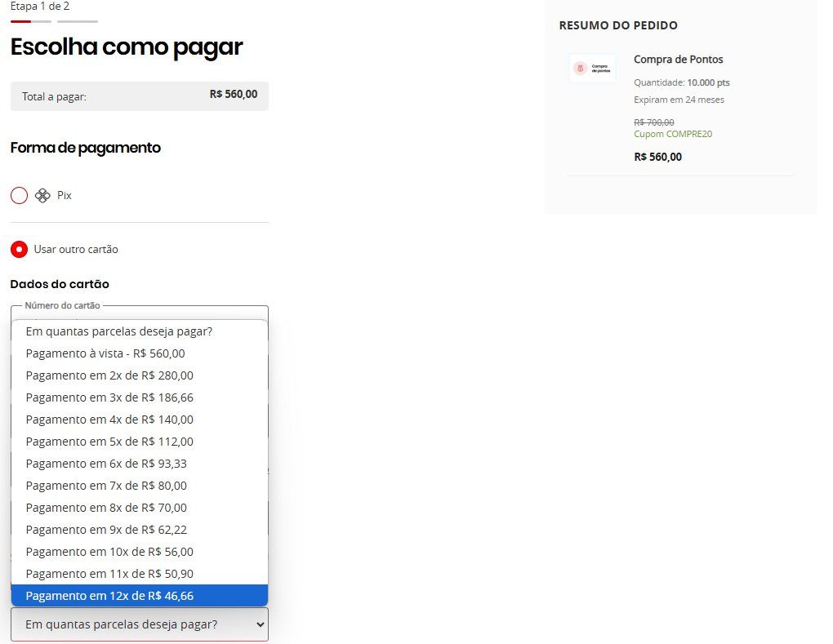Click the Total a pagar R$ 560,00 amount
This screenshot has height=644, width=833.
coord(234,95)
